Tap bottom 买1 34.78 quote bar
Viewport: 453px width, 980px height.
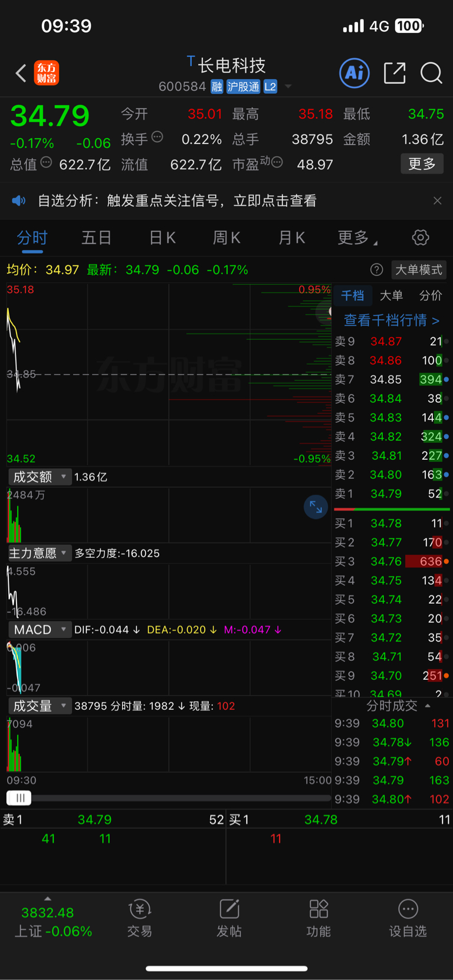point(340,820)
